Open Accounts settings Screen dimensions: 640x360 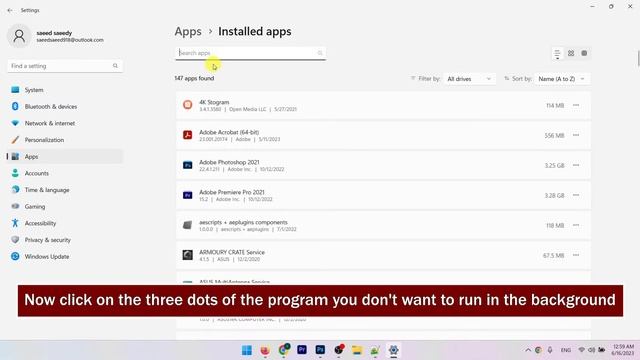pyautogui.click(x=65, y=173)
